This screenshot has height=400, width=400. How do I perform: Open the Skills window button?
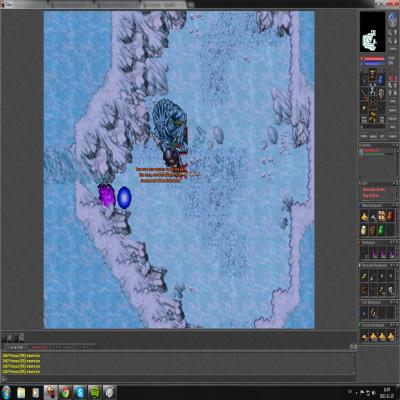click(364, 137)
